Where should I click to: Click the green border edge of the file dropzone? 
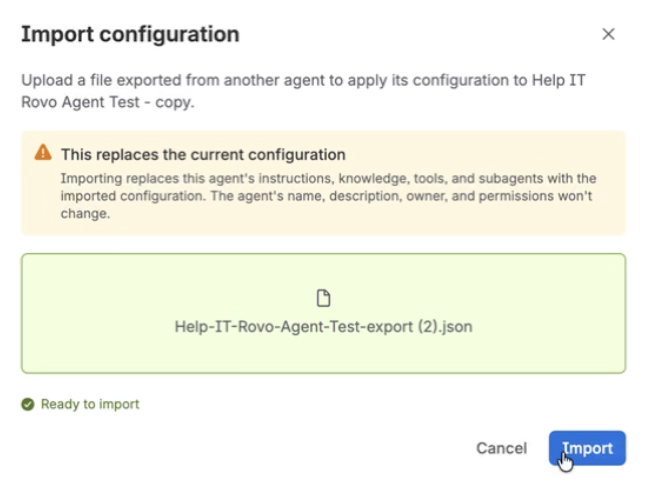[x=323, y=254]
